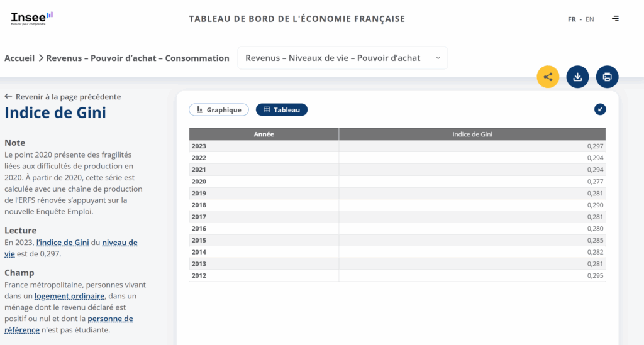Go to Accueil breadcrumb
644x345 pixels.
pyautogui.click(x=19, y=58)
